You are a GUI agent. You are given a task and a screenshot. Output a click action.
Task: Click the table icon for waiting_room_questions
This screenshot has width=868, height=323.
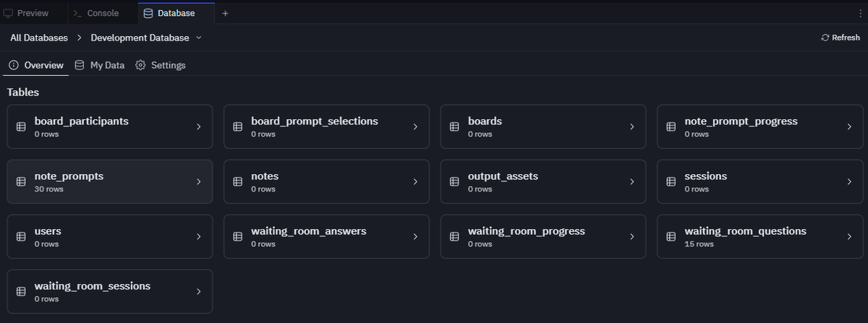point(671,236)
